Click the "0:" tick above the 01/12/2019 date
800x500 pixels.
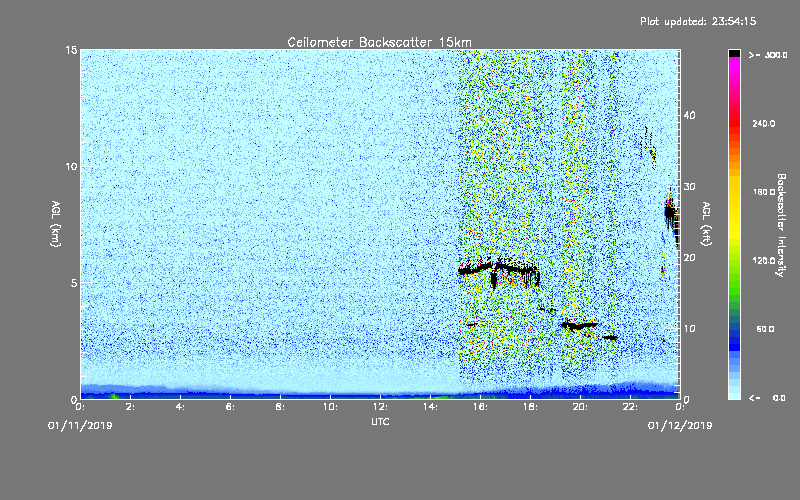[x=680, y=407]
